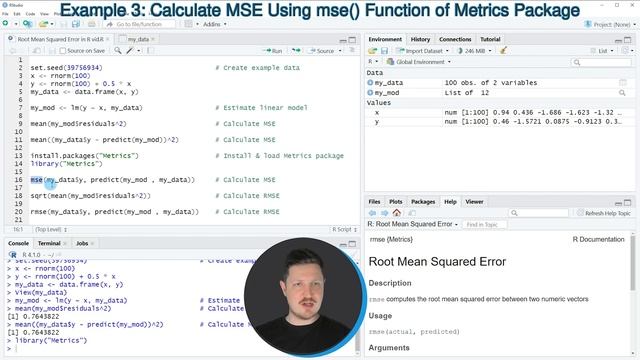Open memory usage 246 MiB dropdown
This screenshot has width=640, height=360.
tap(475, 51)
